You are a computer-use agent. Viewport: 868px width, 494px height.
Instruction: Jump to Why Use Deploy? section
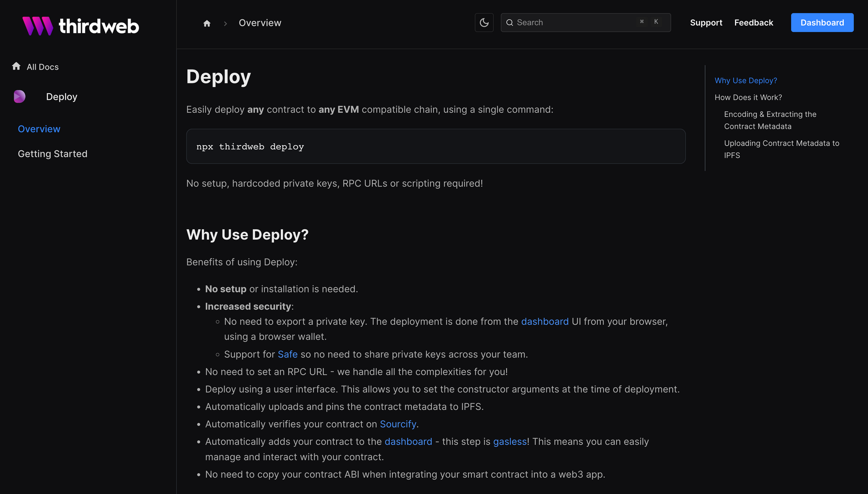746,80
